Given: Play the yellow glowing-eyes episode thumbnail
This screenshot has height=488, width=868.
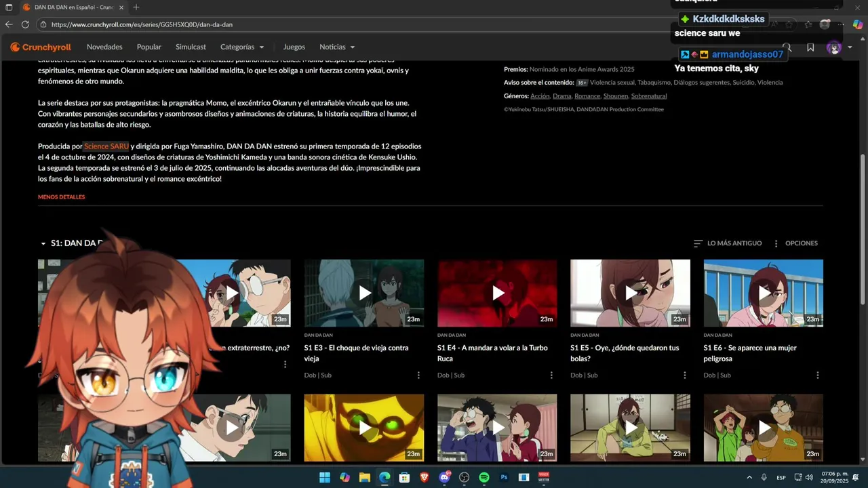Looking at the screenshot, I should click(x=364, y=428).
